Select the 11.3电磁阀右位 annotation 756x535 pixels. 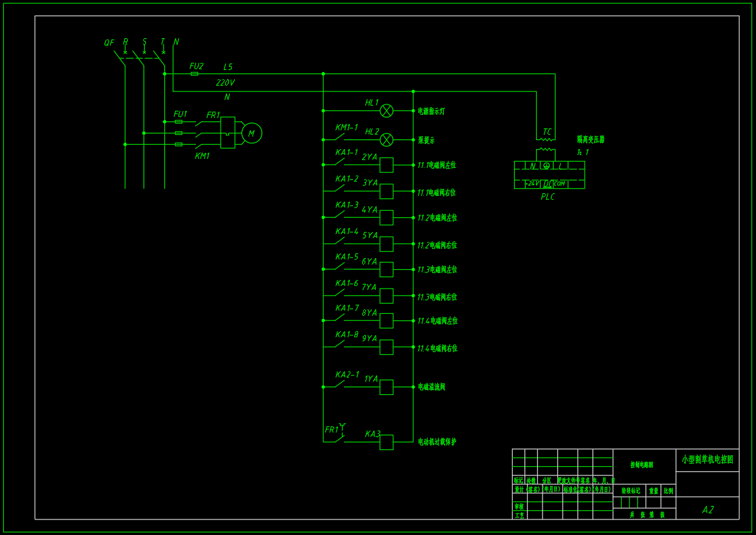437,297
